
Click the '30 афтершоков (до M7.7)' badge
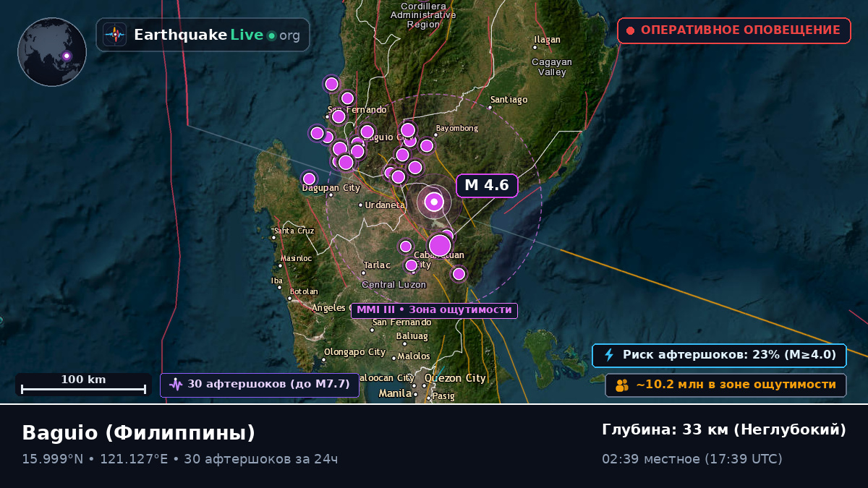pos(260,385)
